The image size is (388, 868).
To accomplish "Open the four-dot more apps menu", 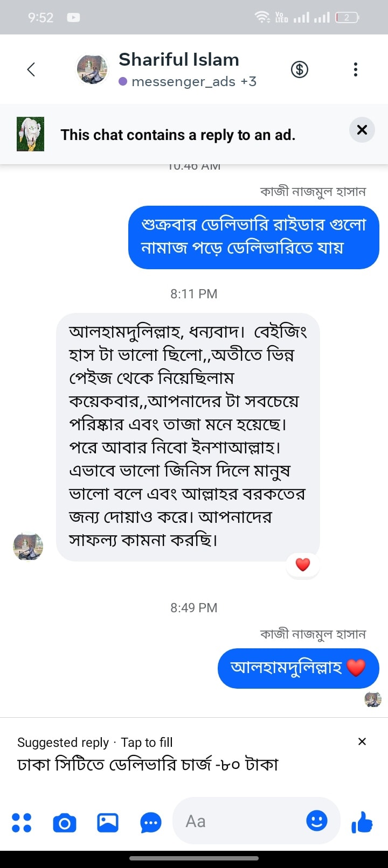I will pos(22,822).
